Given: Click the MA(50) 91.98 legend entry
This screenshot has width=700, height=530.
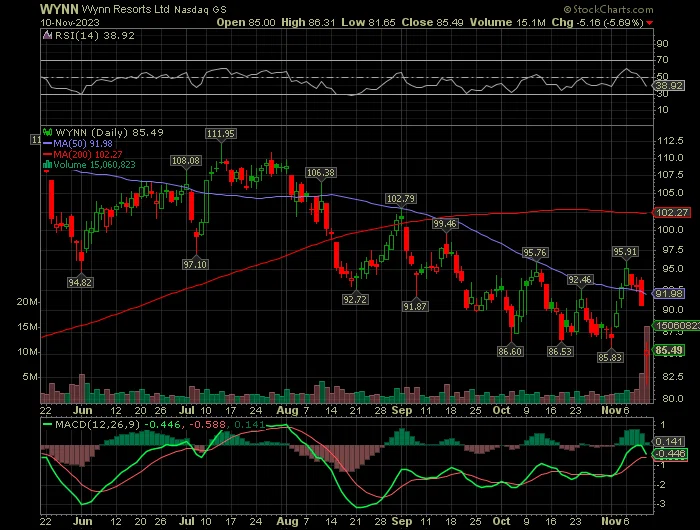Looking at the screenshot, I should point(83,143).
